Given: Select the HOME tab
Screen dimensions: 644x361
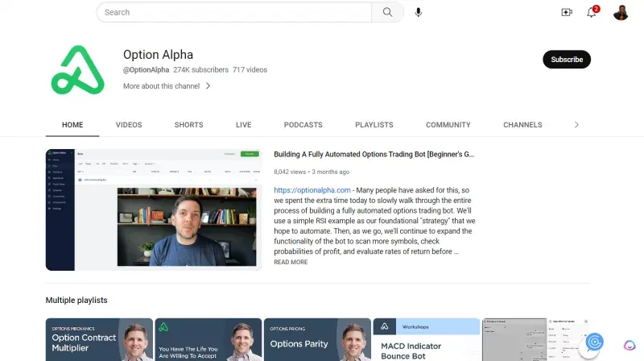Looking at the screenshot, I should pyautogui.click(x=72, y=125).
